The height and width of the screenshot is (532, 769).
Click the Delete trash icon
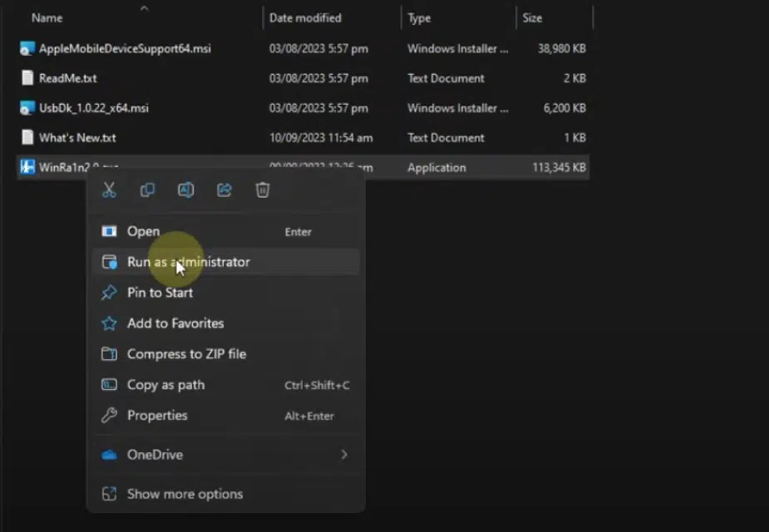point(263,190)
